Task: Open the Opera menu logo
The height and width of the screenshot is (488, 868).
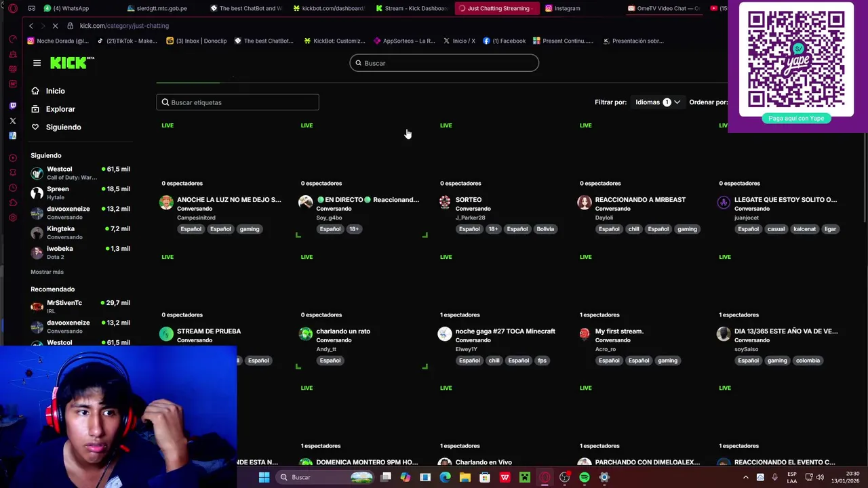Action: 12,8
